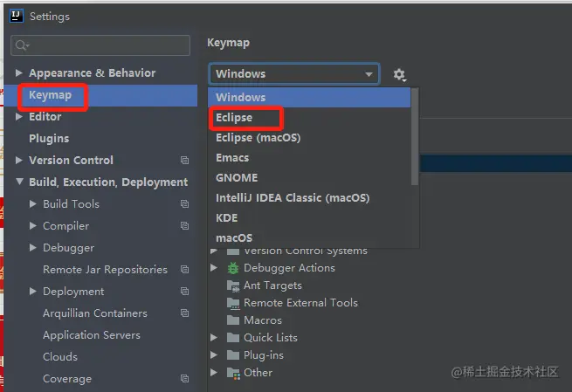Focus the settings search field
This screenshot has width=572, height=392.
pyautogui.click(x=100, y=45)
